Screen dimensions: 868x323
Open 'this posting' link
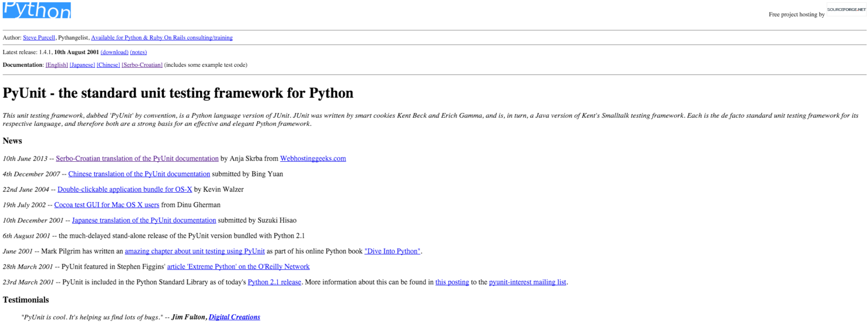(452, 282)
